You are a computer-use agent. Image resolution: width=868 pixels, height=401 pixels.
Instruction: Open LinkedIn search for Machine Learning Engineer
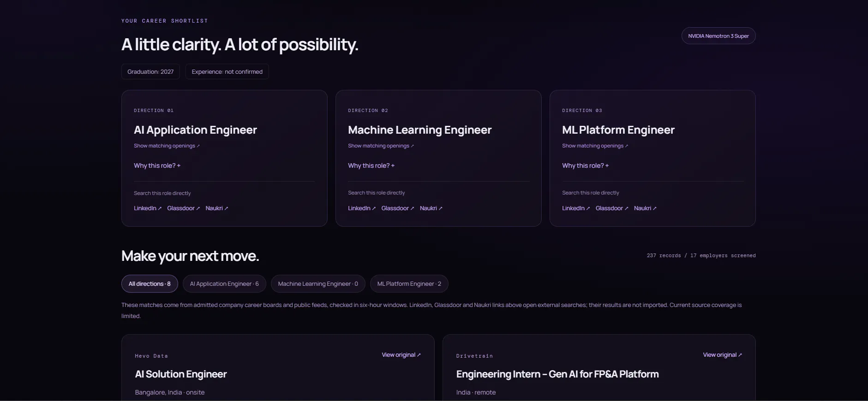coord(362,208)
